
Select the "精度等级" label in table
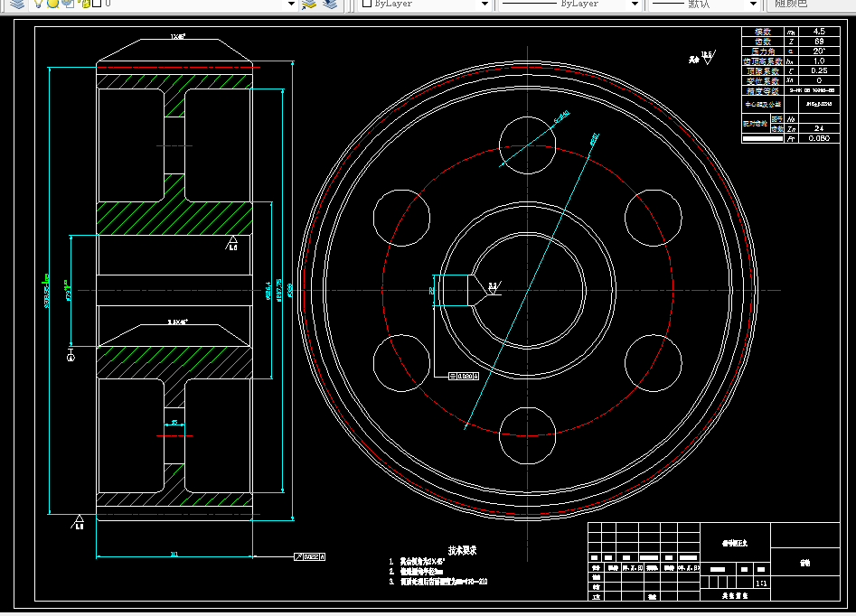763,91
